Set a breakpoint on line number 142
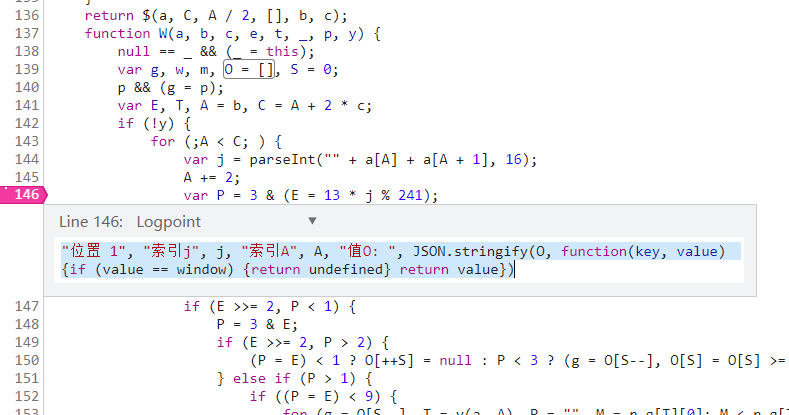The width and height of the screenshot is (789, 415). point(27,124)
